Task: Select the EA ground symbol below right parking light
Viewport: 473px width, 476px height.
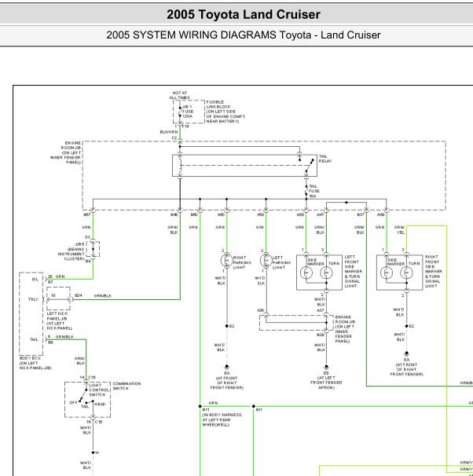Action: click(226, 367)
